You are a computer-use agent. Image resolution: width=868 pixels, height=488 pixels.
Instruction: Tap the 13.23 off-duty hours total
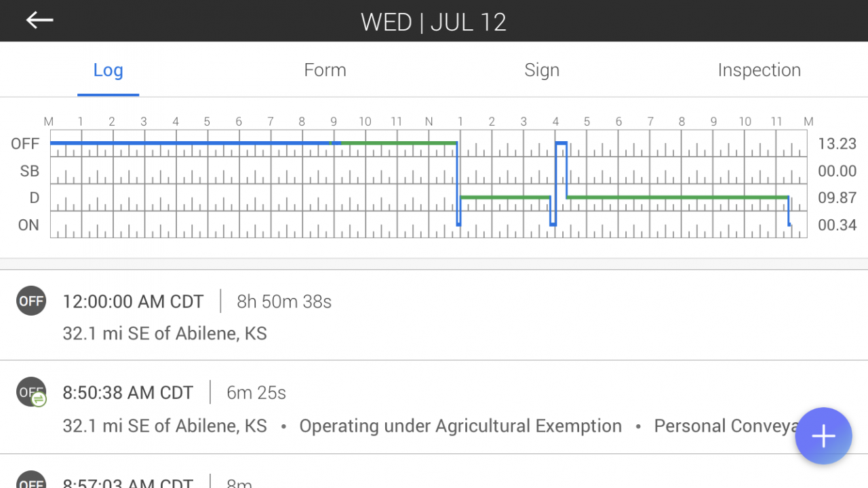(837, 144)
